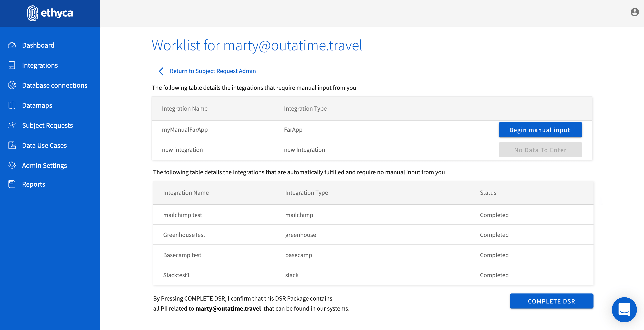Screen dimensions: 644x330
Task: Open Database connections menu item
Action: point(54,85)
